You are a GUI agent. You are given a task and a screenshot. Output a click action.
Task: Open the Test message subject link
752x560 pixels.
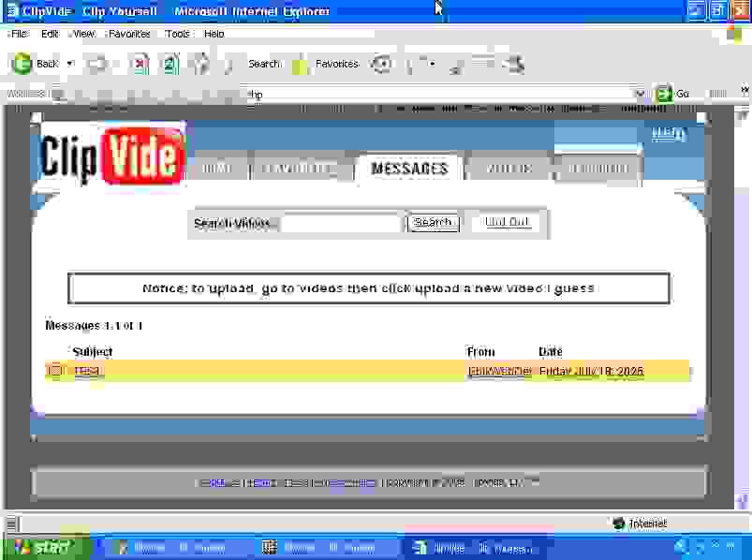coord(88,372)
